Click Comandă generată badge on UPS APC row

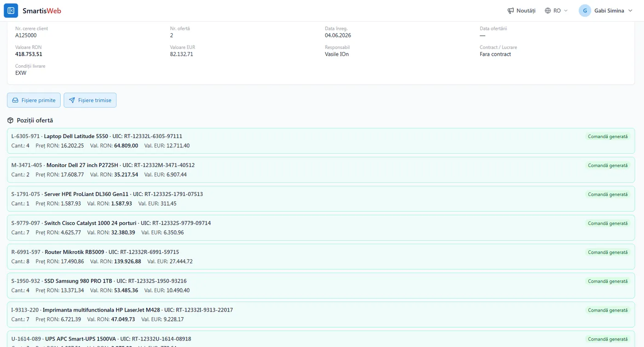(608, 340)
